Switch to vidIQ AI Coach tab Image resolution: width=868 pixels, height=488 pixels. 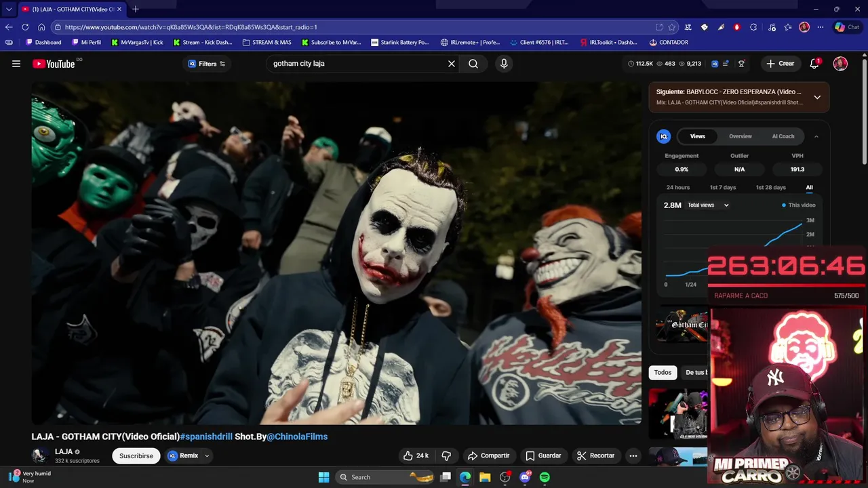783,136
